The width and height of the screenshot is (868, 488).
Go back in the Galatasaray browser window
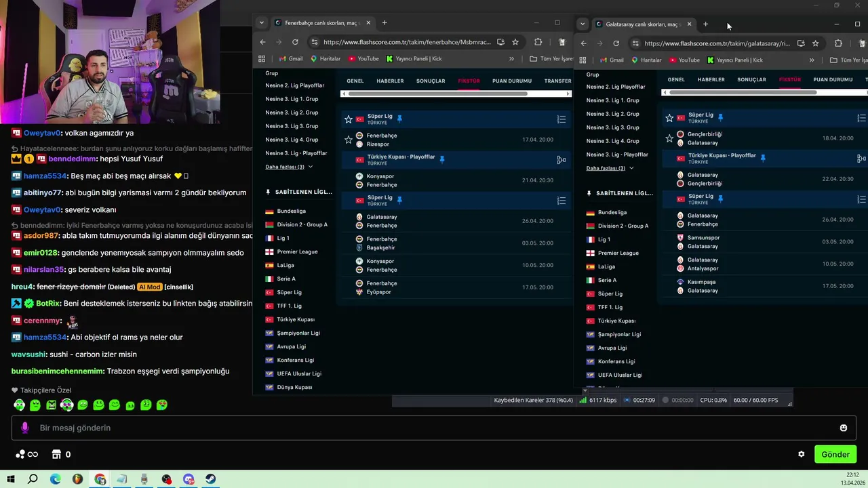pyautogui.click(x=584, y=43)
